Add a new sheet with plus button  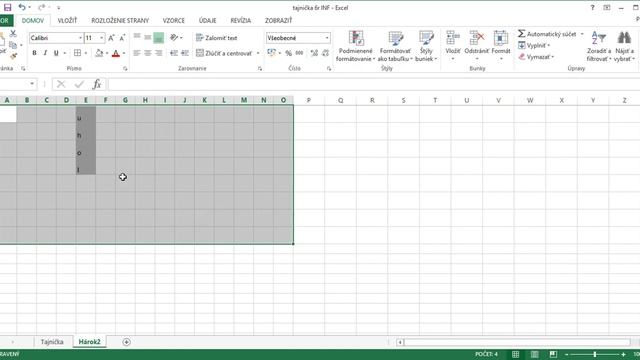126,342
